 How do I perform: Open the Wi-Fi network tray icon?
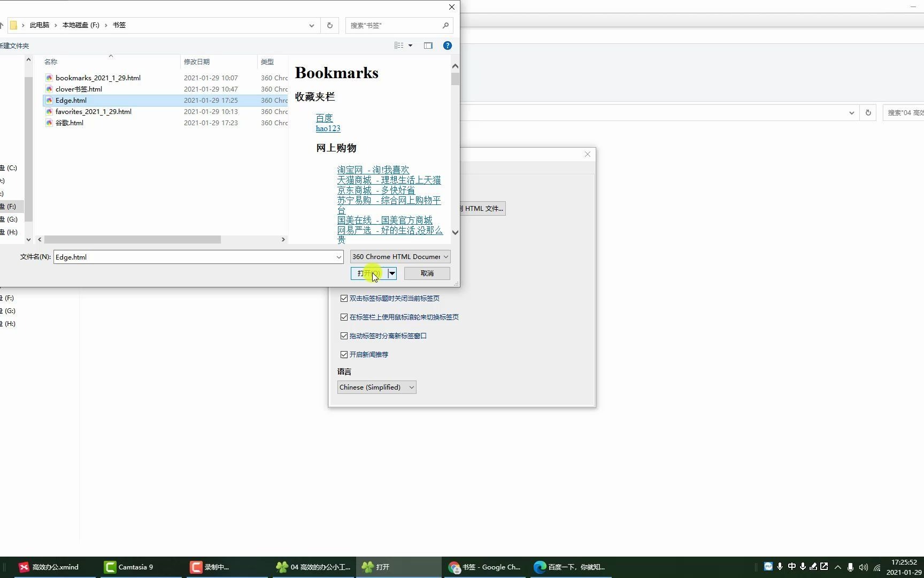pyautogui.click(x=877, y=567)
